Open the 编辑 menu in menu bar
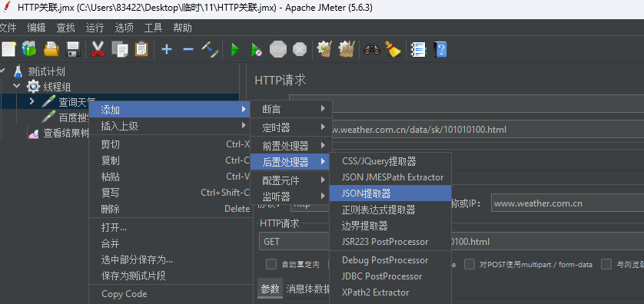 coord(36,28)
